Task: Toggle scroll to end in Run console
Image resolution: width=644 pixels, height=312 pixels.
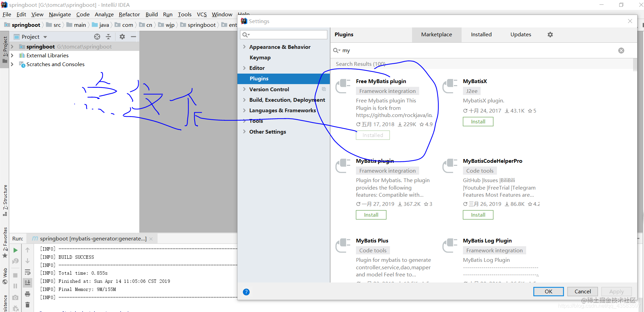Action: point(28,282)
